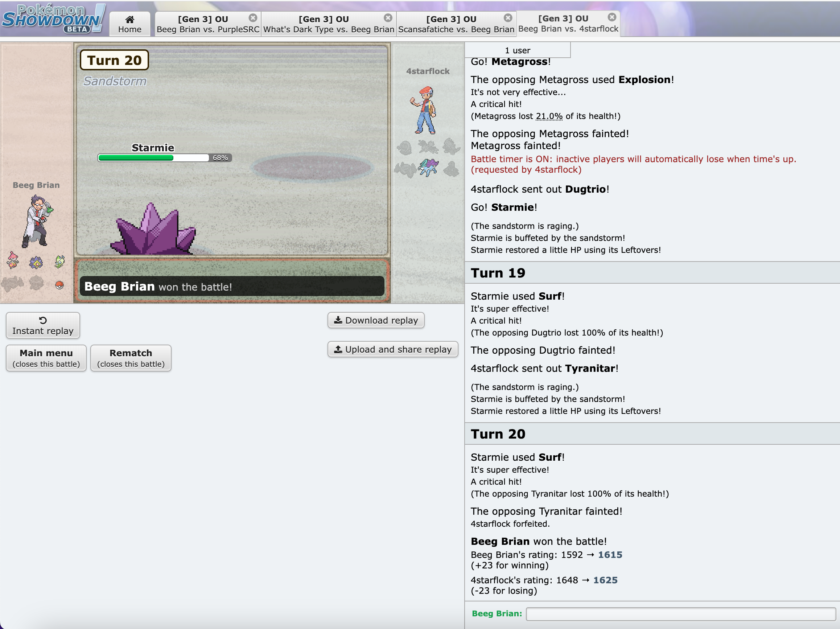The width and height of the screenshot is (840, 629).
Task: Select the Beeg Brian vs. 4starflock tab
Action: [568, 24]
